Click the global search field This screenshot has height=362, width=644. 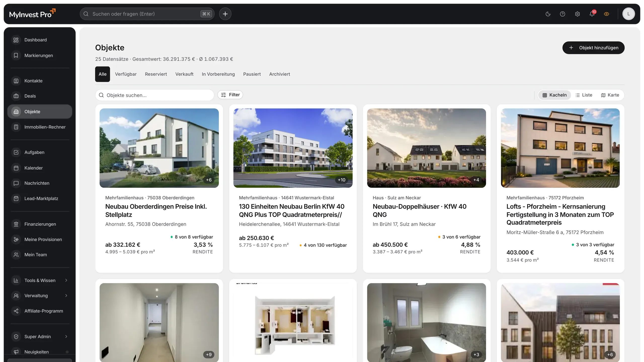point(147,14)
